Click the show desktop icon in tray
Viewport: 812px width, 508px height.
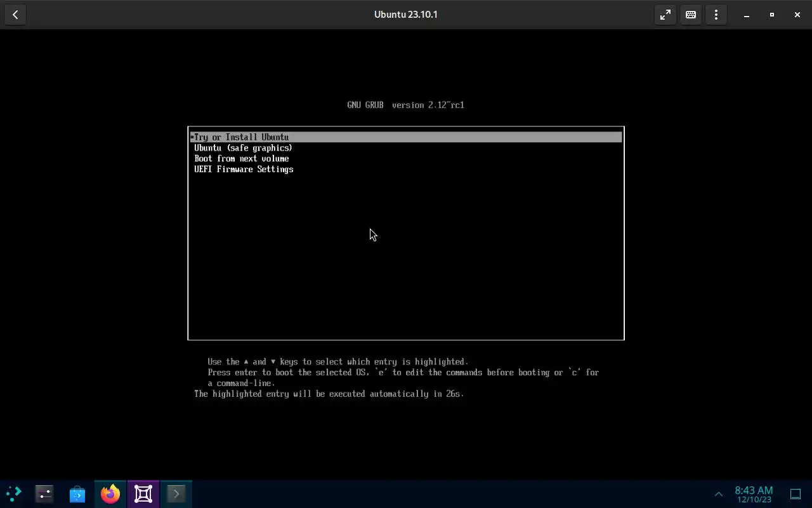click(796, 494)
